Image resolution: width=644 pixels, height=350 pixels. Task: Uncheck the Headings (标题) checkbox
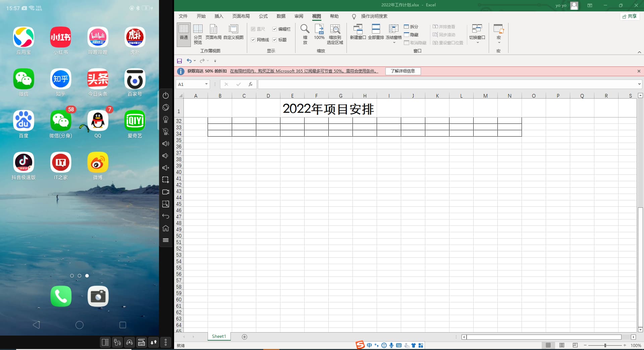(275, 40)
